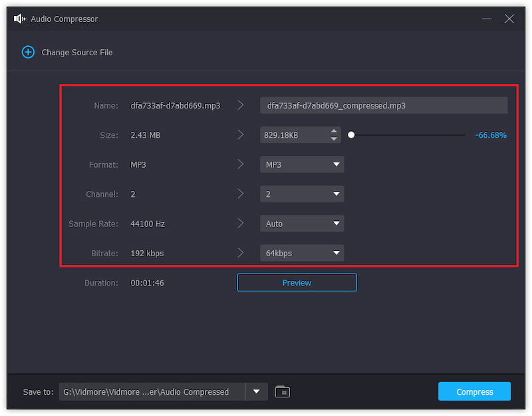Viewport: 532px width, 416px height.
Task: Increase output size with the up stepper arrow
Action: point(334,131)
